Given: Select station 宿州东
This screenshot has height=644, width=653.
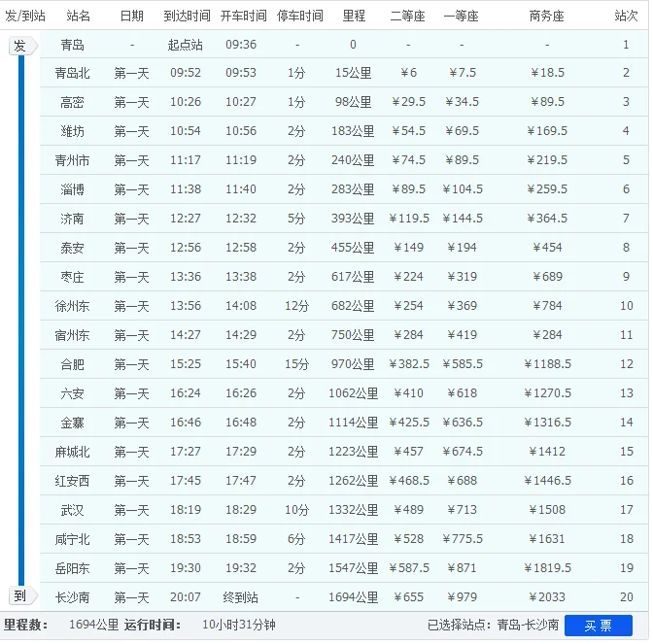Looking at the screenshot, I should pyautogui.click(x=73, y=335).
